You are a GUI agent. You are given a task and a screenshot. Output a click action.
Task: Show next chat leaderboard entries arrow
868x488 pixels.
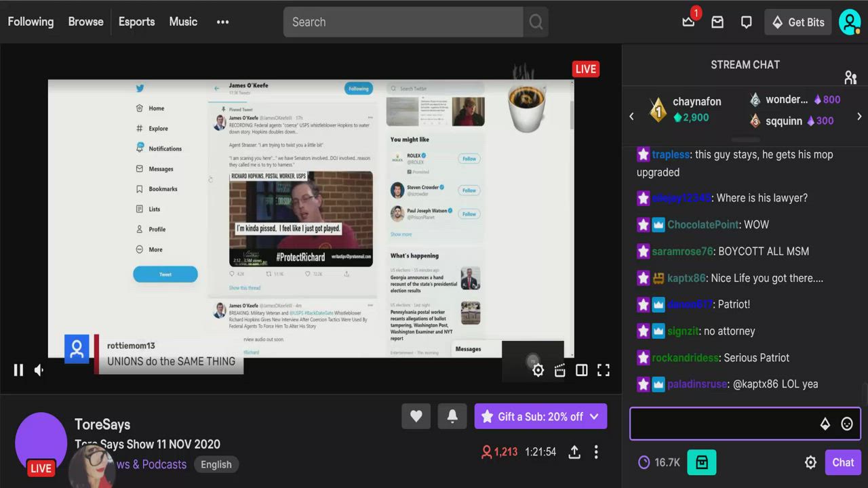pos(859,116)
